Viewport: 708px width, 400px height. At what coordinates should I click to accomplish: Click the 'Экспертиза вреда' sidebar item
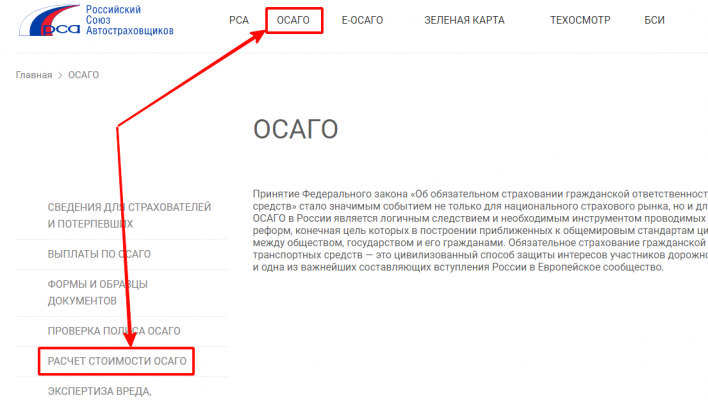[99, 390]
